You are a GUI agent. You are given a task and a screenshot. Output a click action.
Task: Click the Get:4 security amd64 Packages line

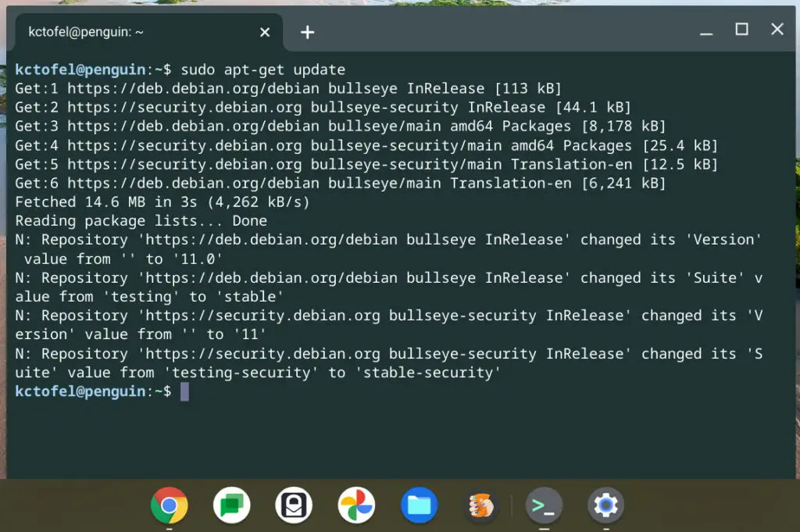[x=366, y=146]
